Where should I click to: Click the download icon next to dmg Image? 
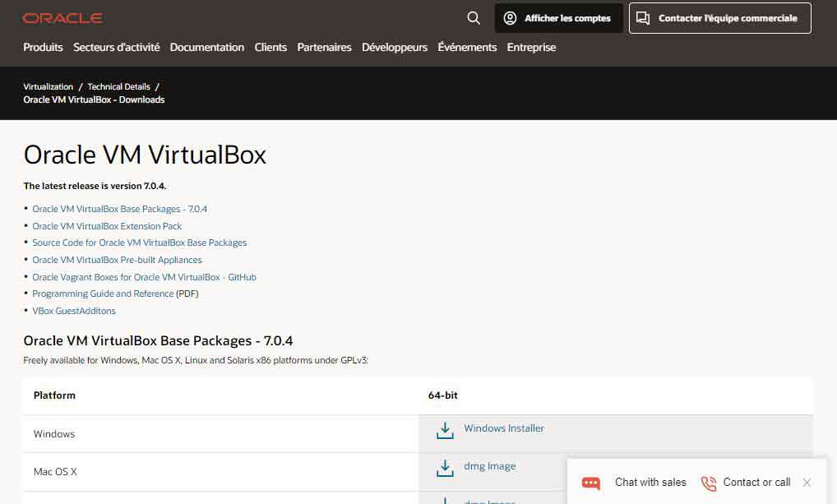coord(445,467)
